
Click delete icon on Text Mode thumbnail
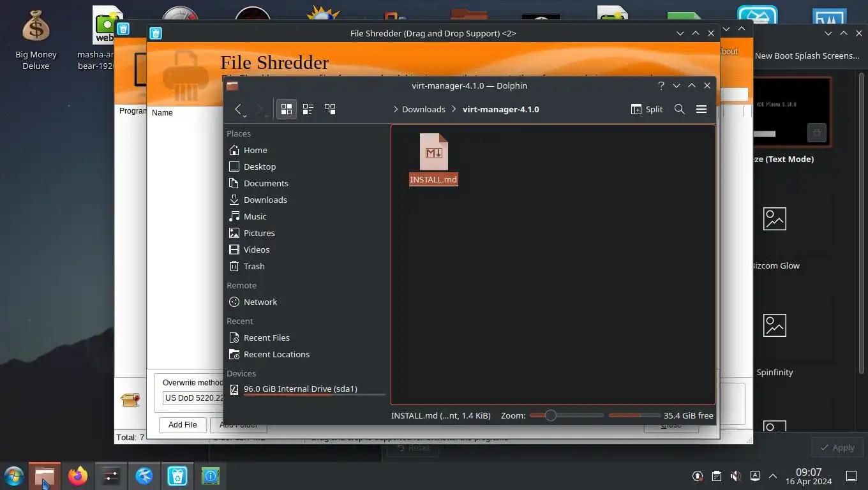coord(816,133)
